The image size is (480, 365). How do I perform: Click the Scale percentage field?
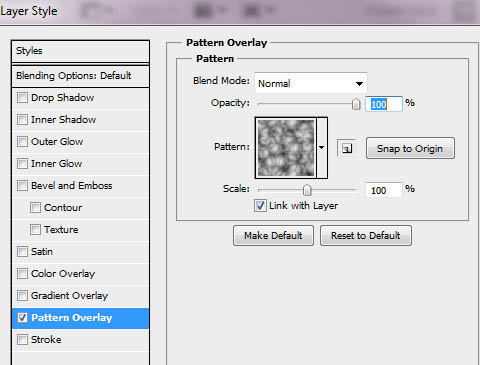[384, 190]
